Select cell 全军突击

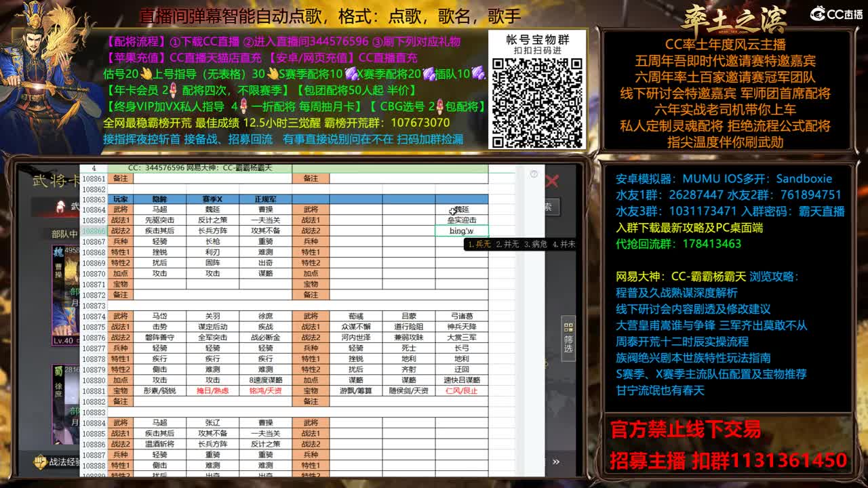point(212,338)
